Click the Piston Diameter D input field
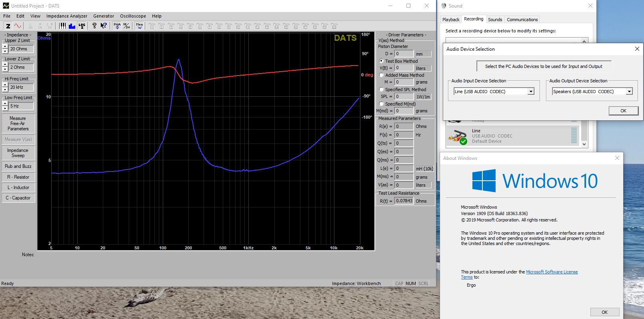 coord(404,54)
